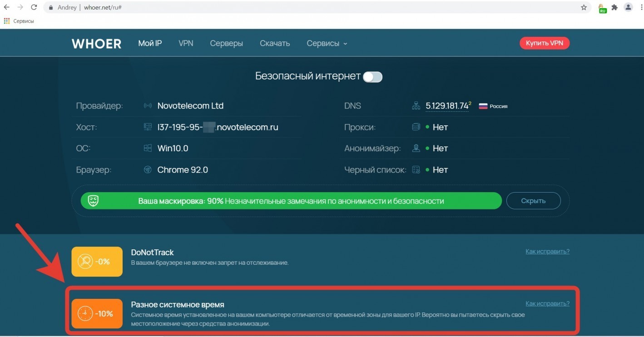Click the anonymizer person icon

[x=416, y=148]
